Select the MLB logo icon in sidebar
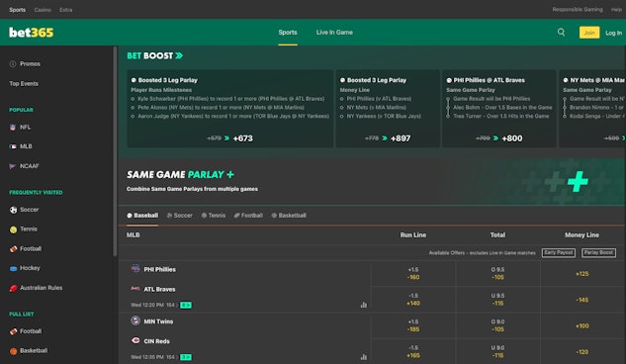626x364 pixels. 13,146
